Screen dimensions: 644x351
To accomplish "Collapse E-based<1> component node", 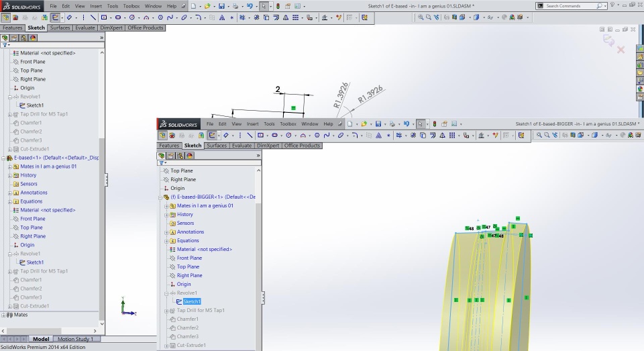I will click(x=3, y=158).
